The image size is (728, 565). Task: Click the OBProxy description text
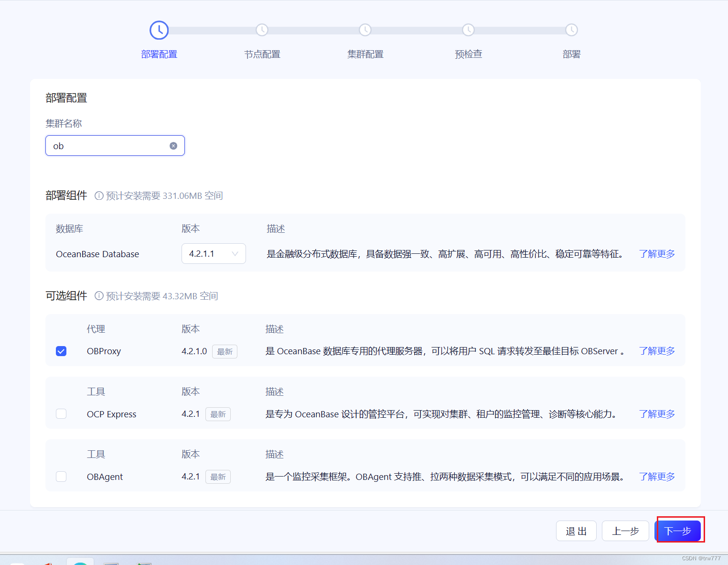(445, 351)
